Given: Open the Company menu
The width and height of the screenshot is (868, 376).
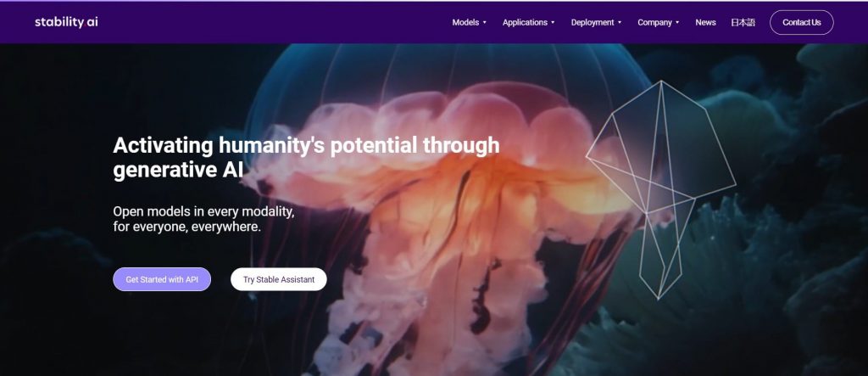Looking at the screenshot, I should 655,23.
